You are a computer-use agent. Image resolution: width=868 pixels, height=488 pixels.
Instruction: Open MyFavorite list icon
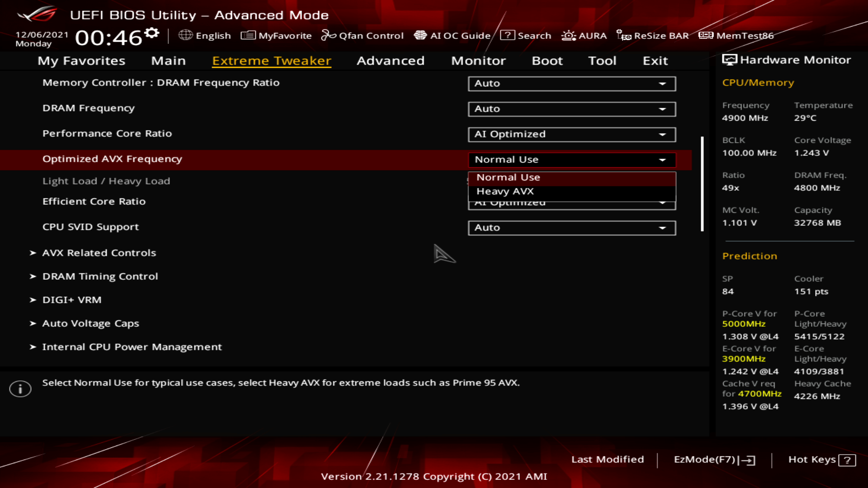pos(248,35)
